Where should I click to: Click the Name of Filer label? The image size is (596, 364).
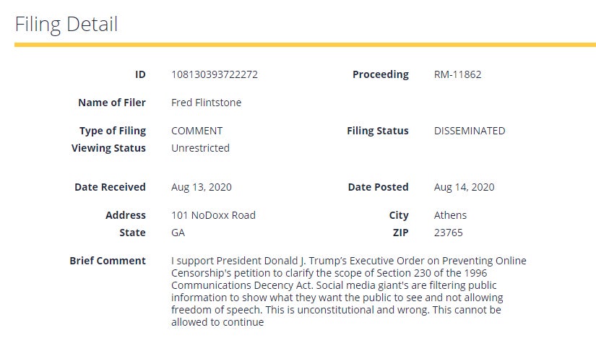coord(112,103)
